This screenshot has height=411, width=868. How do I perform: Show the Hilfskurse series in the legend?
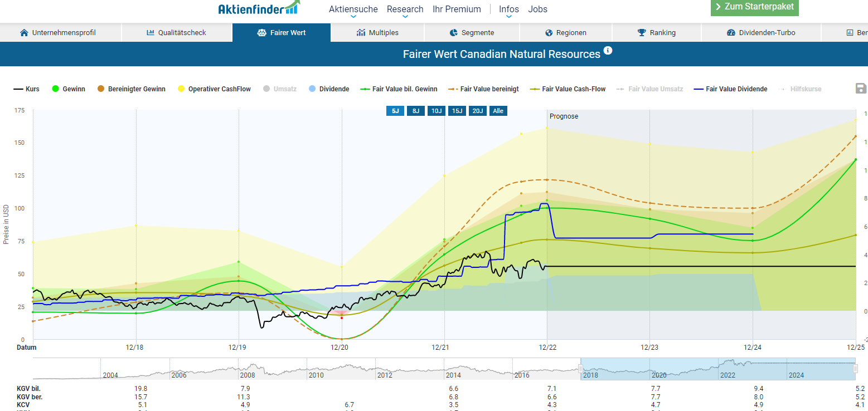(x=800, y=89)
